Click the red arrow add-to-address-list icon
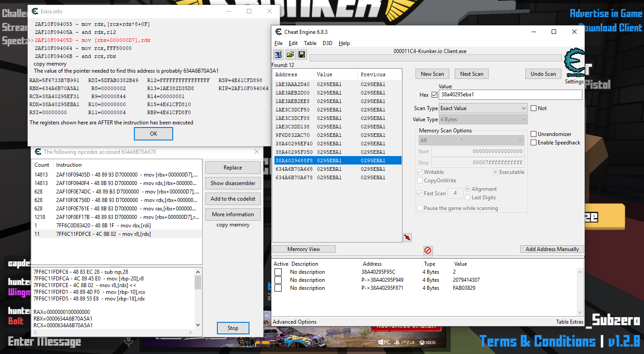 (407, 238)
